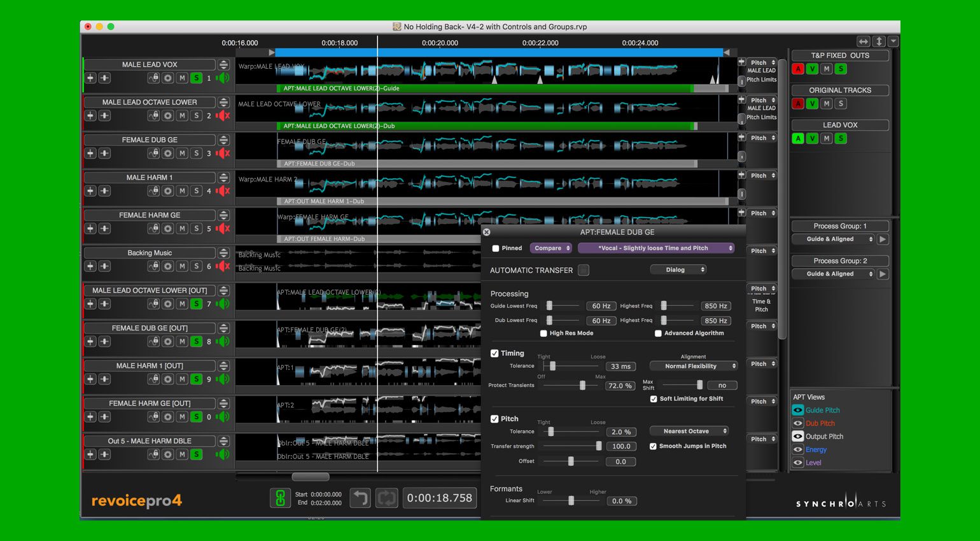
Task: Open the top-right dropdown triangle menu
Action: point(893,41)
